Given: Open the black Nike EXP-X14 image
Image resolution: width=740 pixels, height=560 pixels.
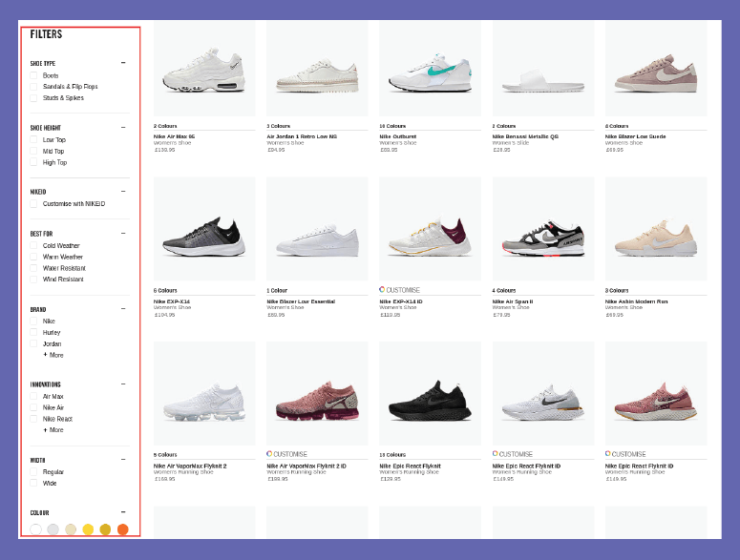Looking at the screenshot, I should 204,229.
